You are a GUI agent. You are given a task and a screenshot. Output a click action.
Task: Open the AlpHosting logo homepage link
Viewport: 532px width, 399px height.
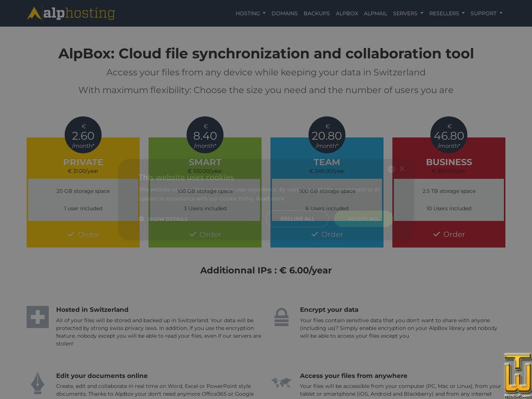click(71, 13)
